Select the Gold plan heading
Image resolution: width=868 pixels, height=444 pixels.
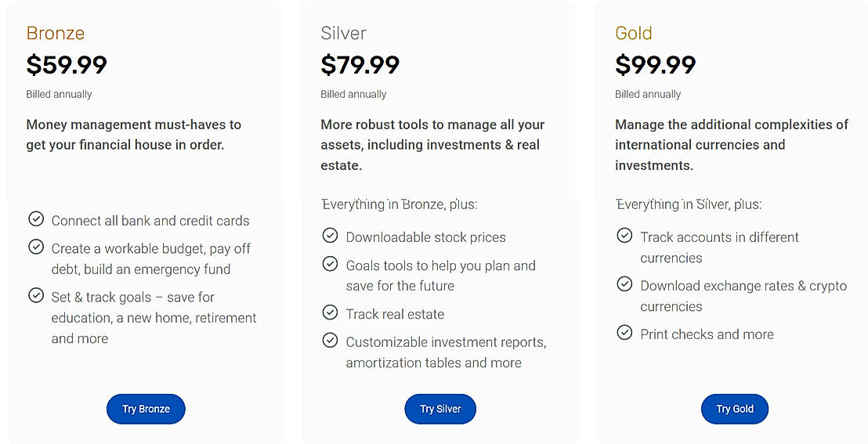point(633,33)
